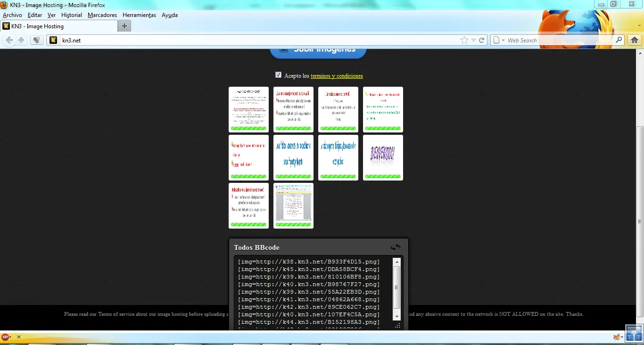The height and width of the screenshot is (345, 644).
Task: Expand the URL history dropdown arrow
Action: coord(473,41)
